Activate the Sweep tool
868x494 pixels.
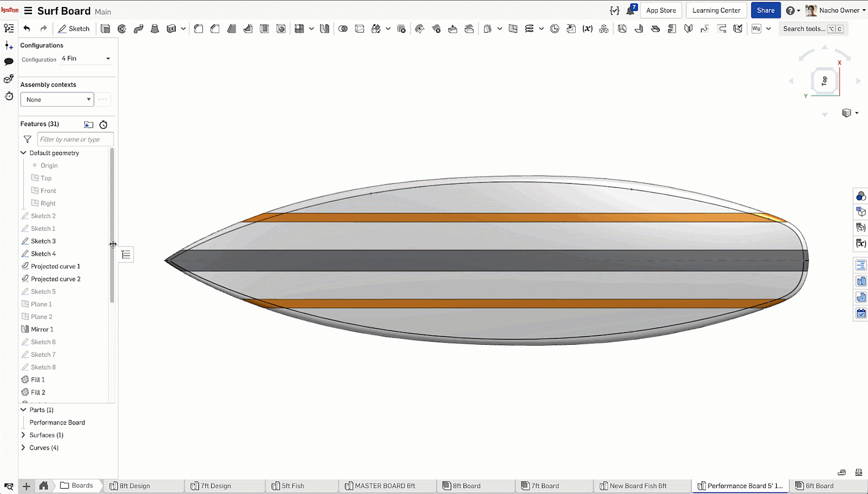pyautogui.click(x=138, y=29)
